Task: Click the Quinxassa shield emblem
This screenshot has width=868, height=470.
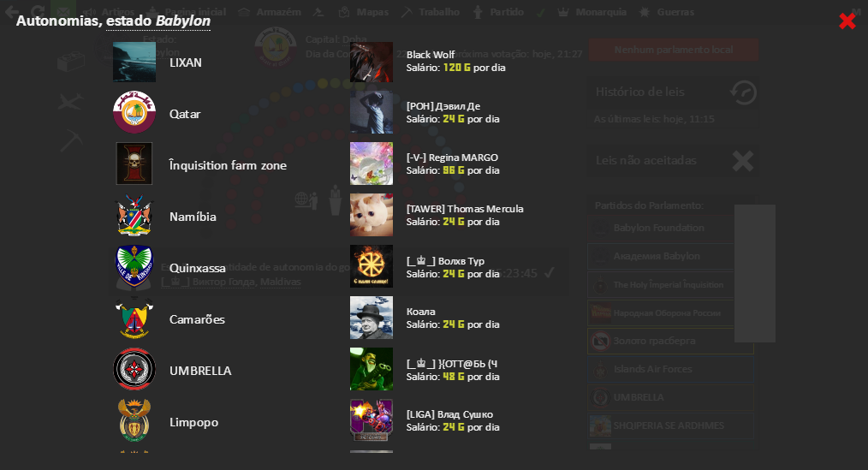Action: pos(134,267)
